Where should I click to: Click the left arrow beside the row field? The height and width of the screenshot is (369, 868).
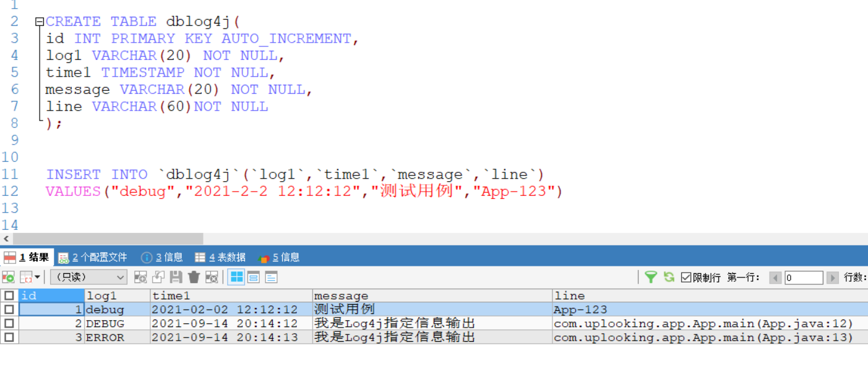(777, 277)
